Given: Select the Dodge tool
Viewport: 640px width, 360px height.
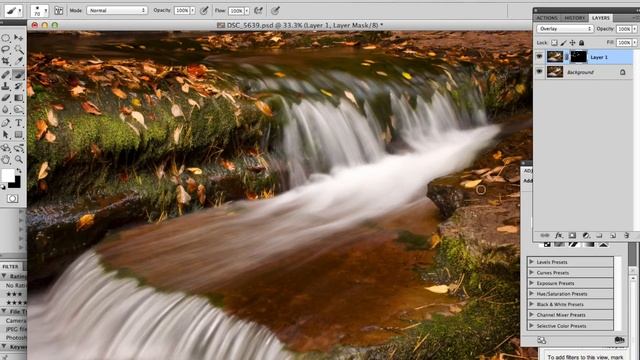Looking at the screenshot, I should (x=19, y=109).
